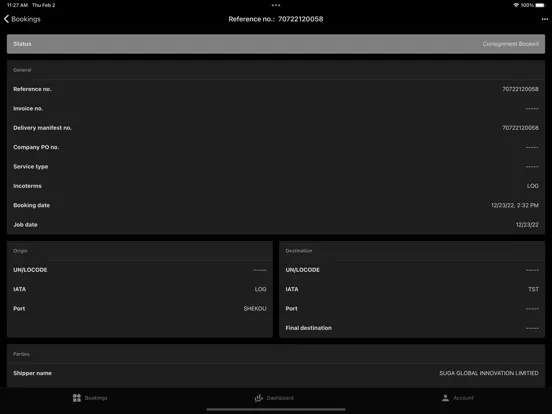Tap the multitasking dots at top center
The height and width of the screenshot is (414, 552).
coord(276,5)
